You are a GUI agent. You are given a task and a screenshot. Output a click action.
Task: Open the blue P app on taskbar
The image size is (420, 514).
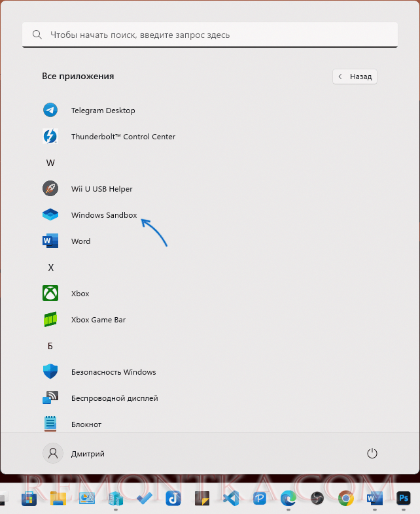[x=259, y=498]
